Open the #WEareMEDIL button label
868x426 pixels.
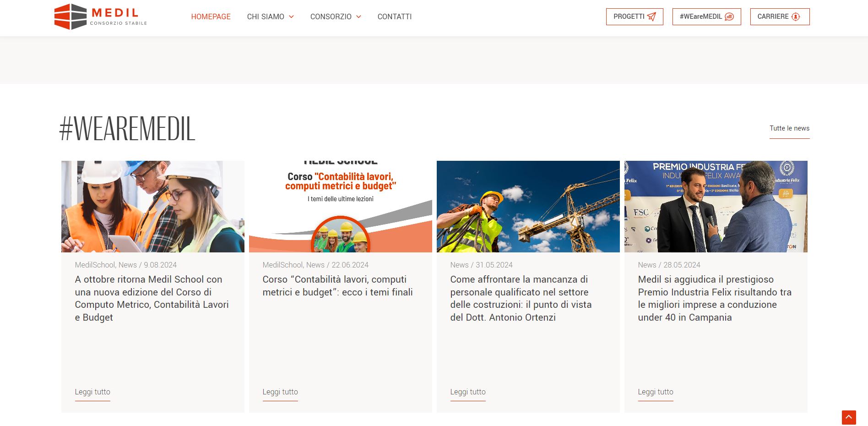[x=700, y=16]
